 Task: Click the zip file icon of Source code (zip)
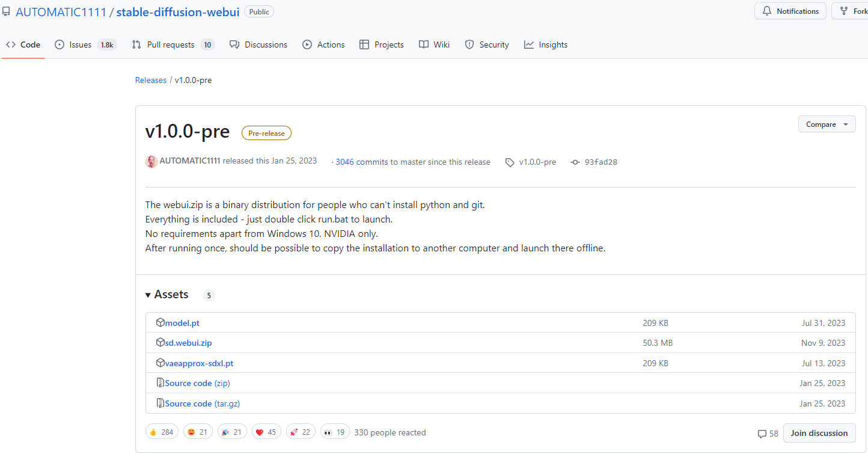[160, 382]
